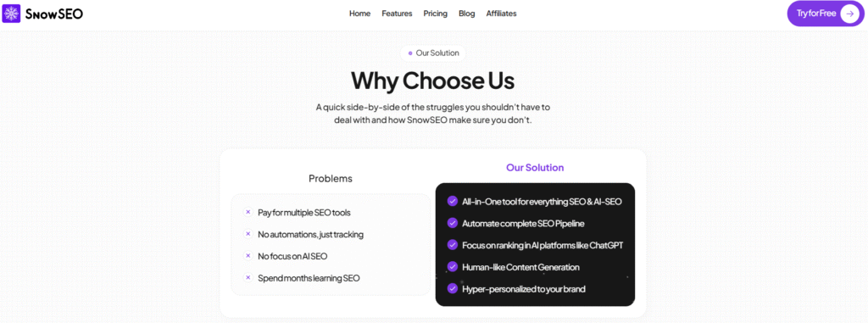Click the arrow icon inside Try for Free
The image size is (868, 323).
[849, 14]
